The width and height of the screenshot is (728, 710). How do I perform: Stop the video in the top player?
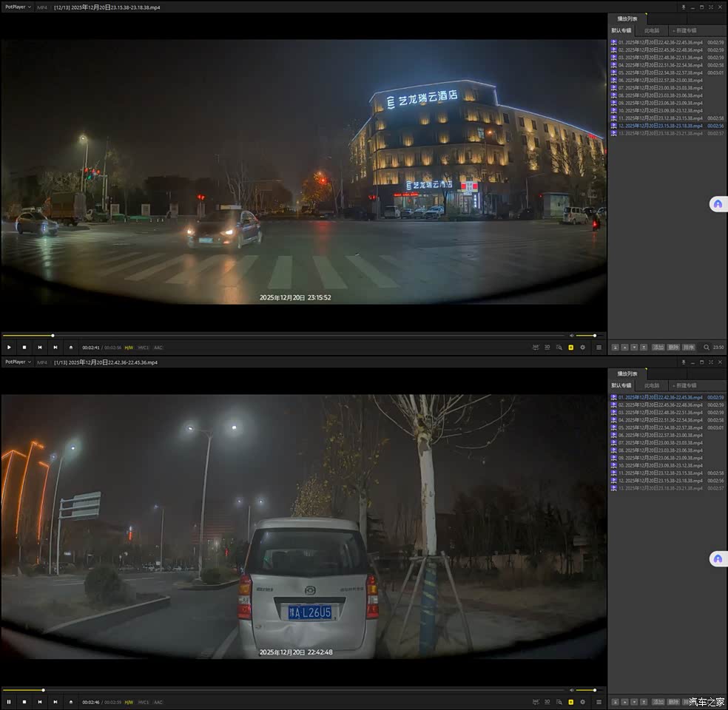(x=24, y=347)
